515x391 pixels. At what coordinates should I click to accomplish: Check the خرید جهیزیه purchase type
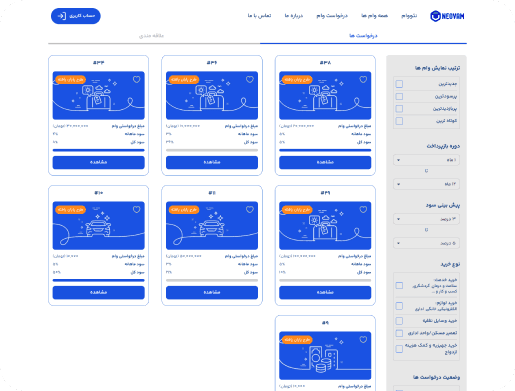399,349
